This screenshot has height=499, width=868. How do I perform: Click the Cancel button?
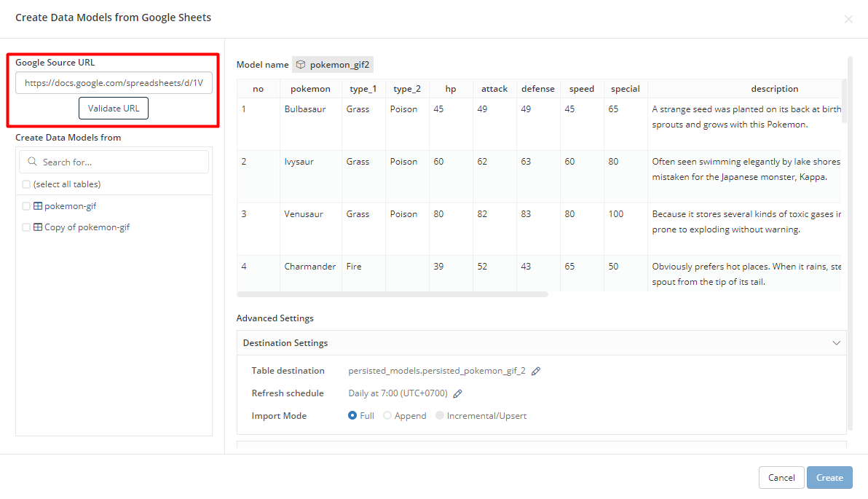(781, 477)
